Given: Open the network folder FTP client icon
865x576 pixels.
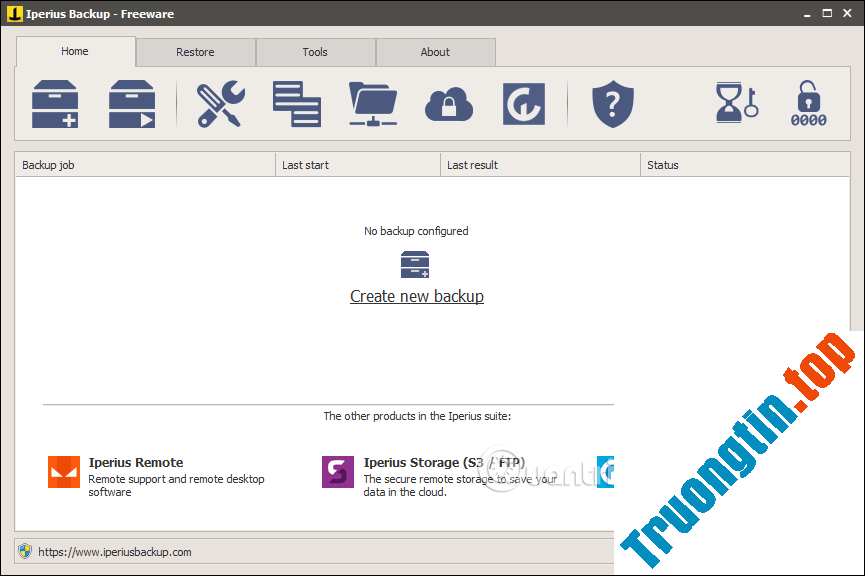Looking at the screenshot, I should tap(374, 104).
